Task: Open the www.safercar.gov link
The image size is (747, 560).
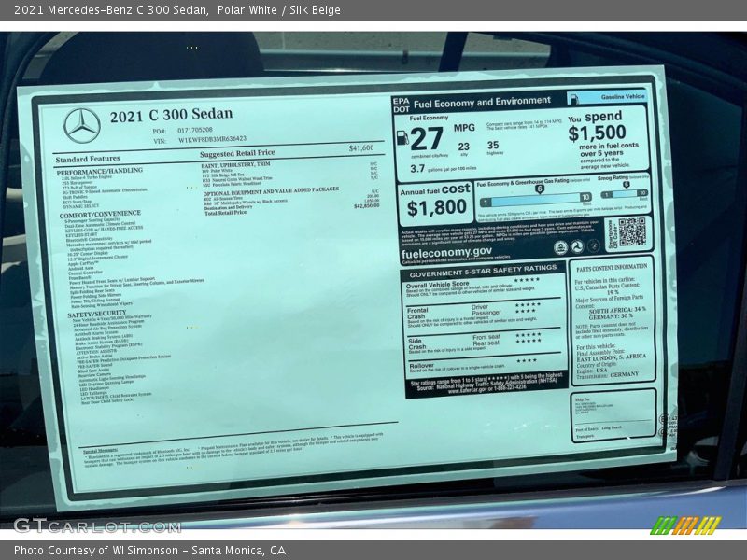Action: [467, 390]
